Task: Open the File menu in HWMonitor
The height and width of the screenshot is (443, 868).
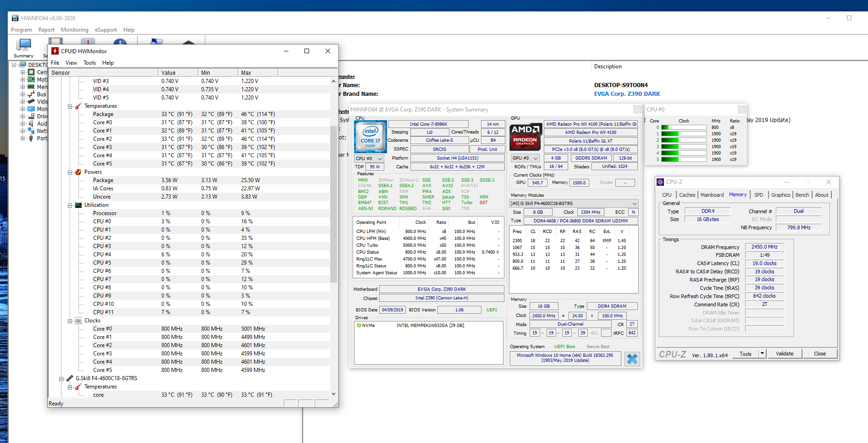Action: [x=55, y=63]
